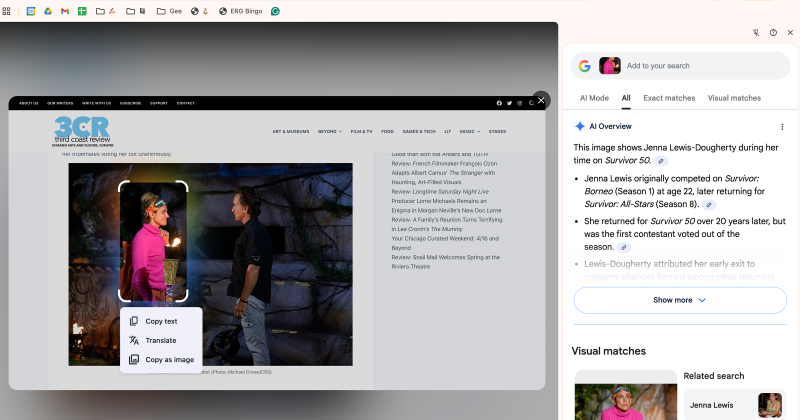Viewport: 800px width, 420px height.
Task: Open the François Ozon review link
Action: 444,173
